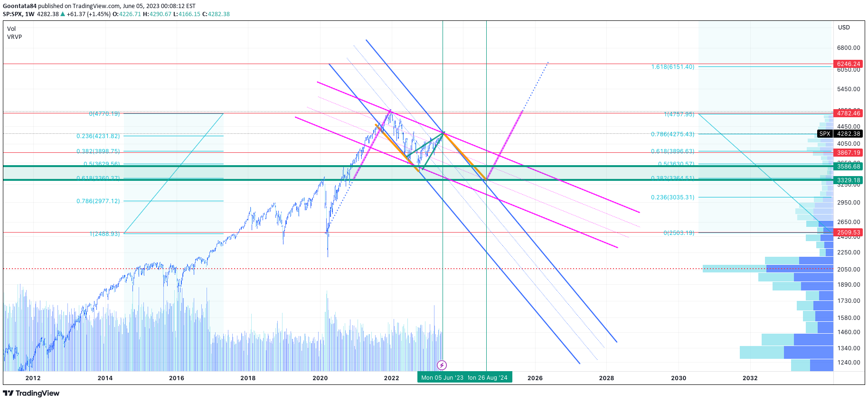The width and height of the screenshot is (868, 402).
Task: Click 2014 on the time axis
Action: pos(105,378)
